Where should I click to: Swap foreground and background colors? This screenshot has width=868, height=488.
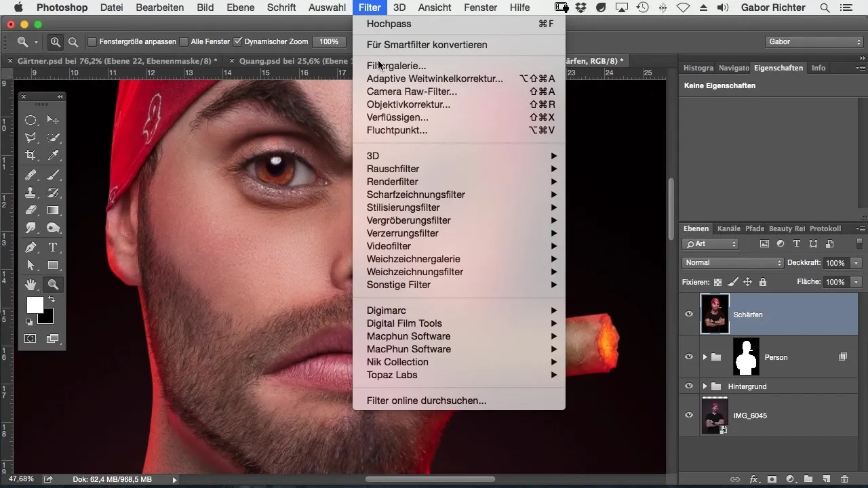pos(51,299)
